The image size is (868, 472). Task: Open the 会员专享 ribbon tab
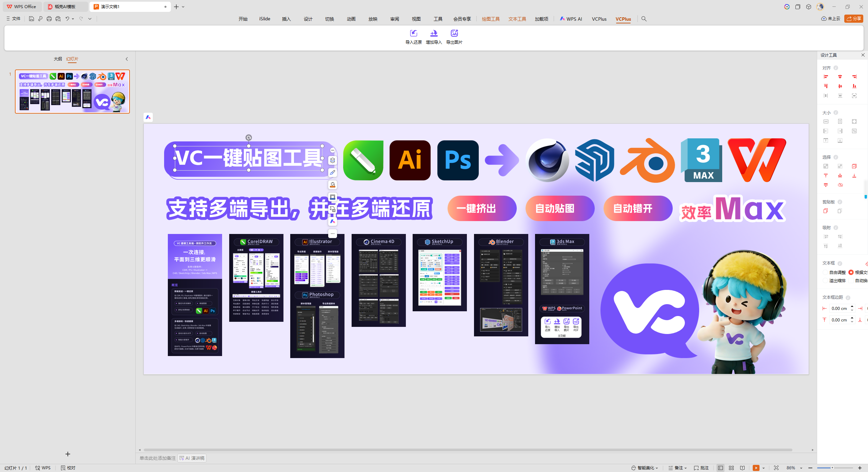point(462,19)
